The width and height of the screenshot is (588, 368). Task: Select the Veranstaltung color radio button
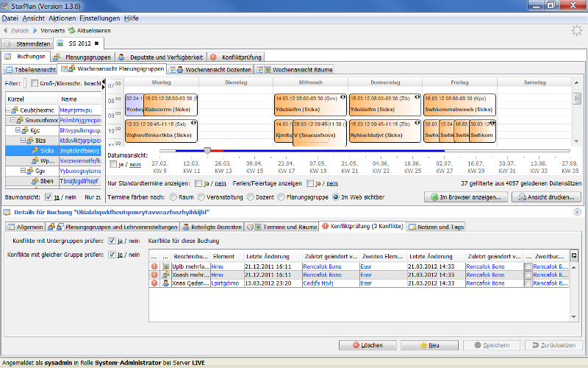click(201, 197)
